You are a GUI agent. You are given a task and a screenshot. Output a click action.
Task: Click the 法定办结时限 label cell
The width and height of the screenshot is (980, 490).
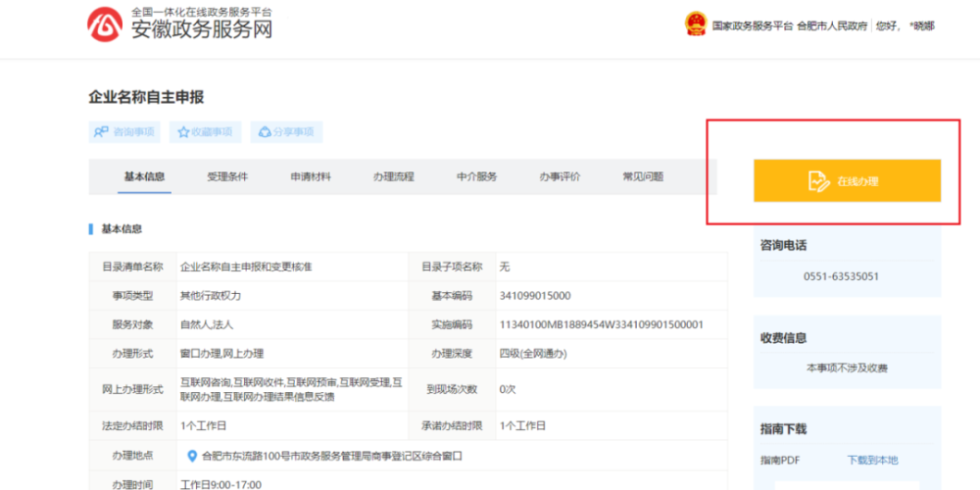[x=132, y=426]
